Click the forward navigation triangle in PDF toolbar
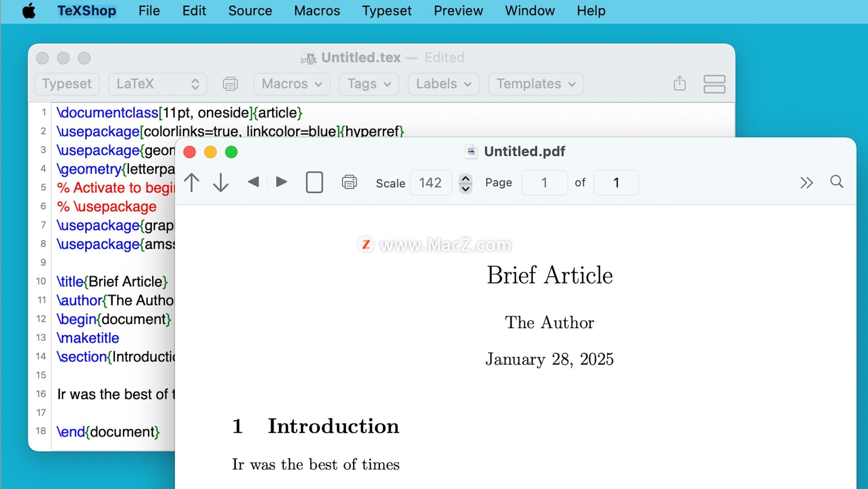Viewport: 868px width, 489px height. coord(281,182)
